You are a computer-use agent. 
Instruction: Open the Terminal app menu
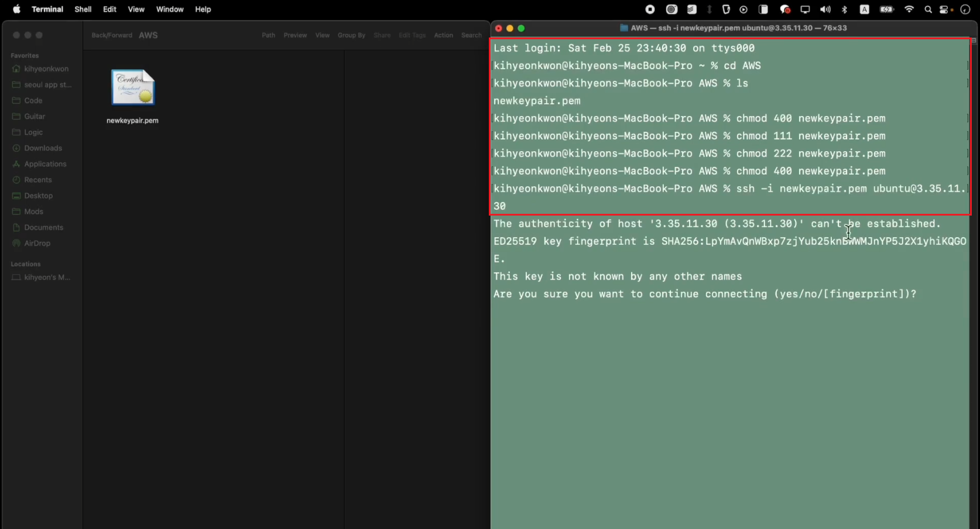47,9
